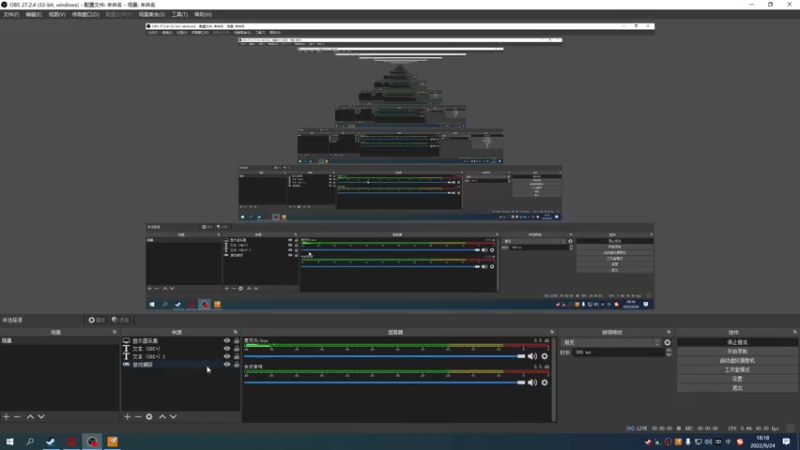Open transition properties gear icon

667,342
